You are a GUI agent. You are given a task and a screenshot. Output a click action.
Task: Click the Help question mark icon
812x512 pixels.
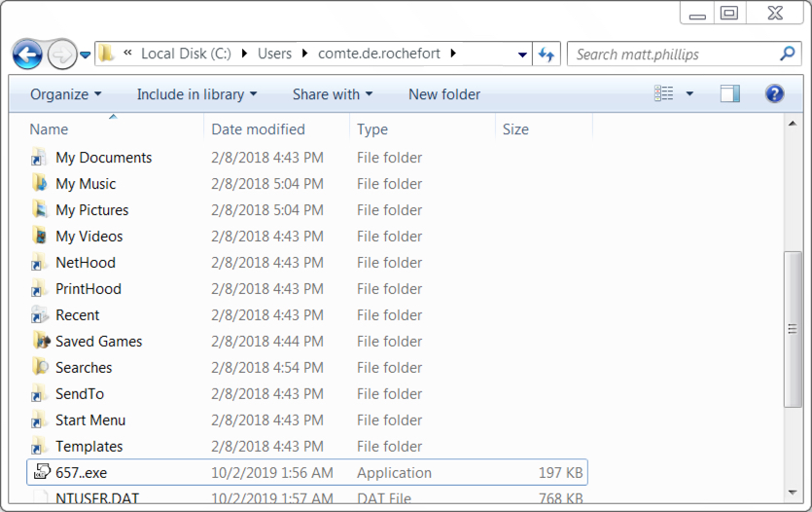tap(774, 93)
